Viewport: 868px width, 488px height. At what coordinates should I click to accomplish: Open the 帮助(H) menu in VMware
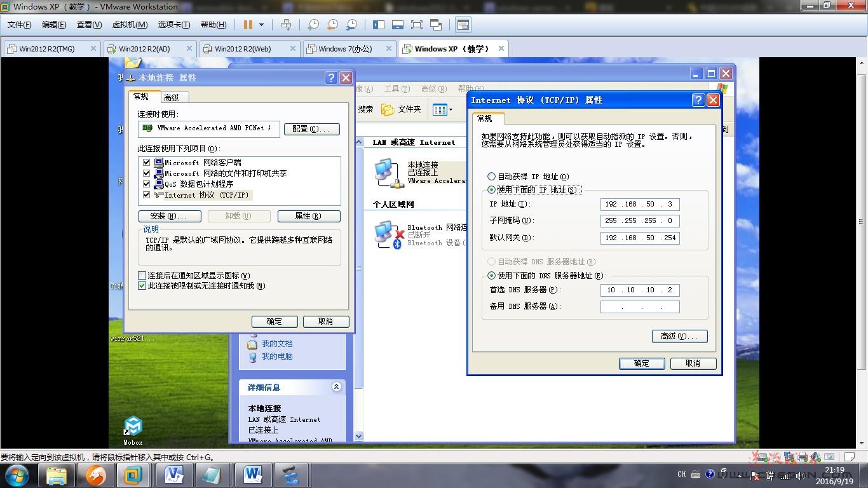click(214, 25)
